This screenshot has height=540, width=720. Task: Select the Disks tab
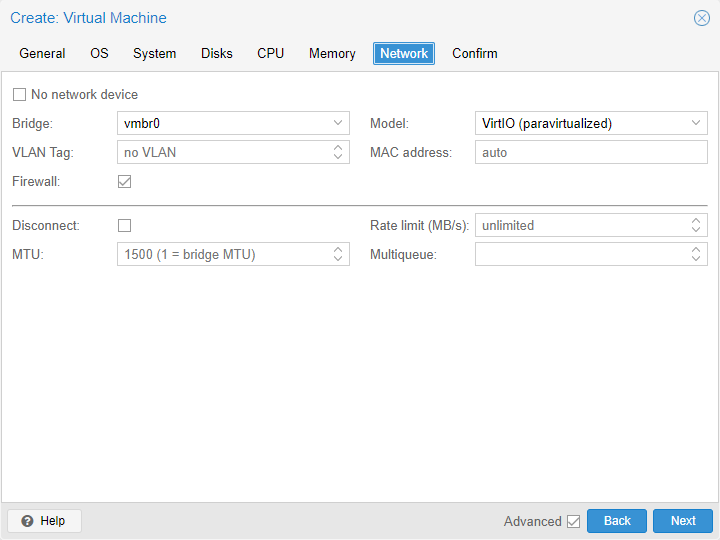[x=217, y=54]
